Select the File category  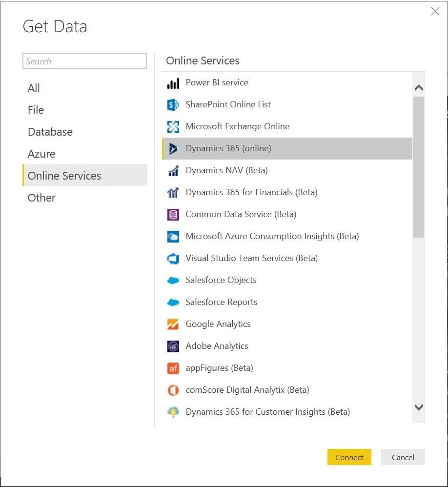[84, 110]
